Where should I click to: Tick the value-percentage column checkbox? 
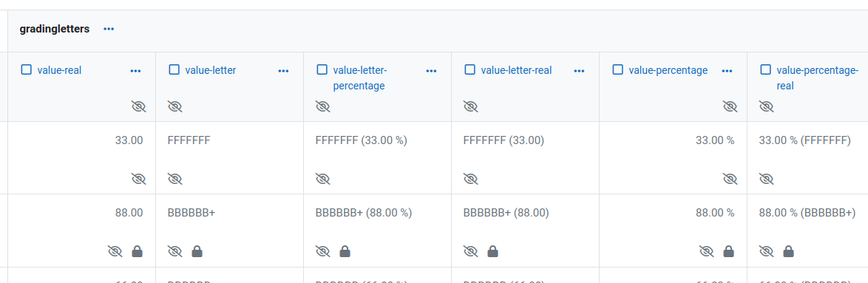coord(618,69)
